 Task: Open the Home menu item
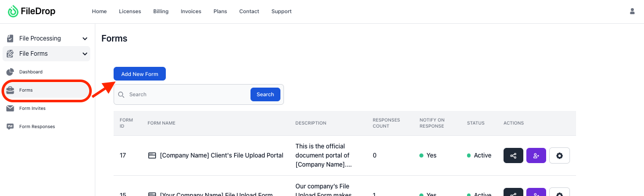(x=99, y=11)
